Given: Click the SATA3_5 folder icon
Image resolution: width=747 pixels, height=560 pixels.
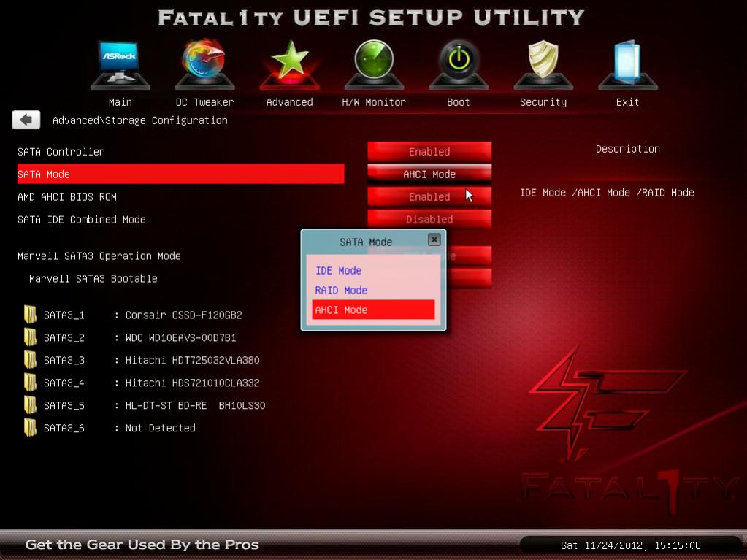Looking at the screenshot, I should click(30, 405).
